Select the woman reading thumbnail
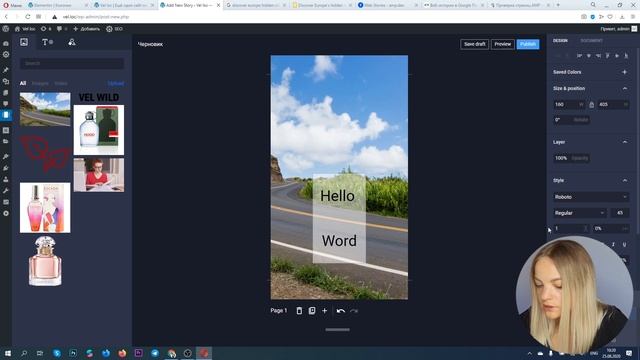This screenshot has height=360, width=640. [x=99, y=175]
